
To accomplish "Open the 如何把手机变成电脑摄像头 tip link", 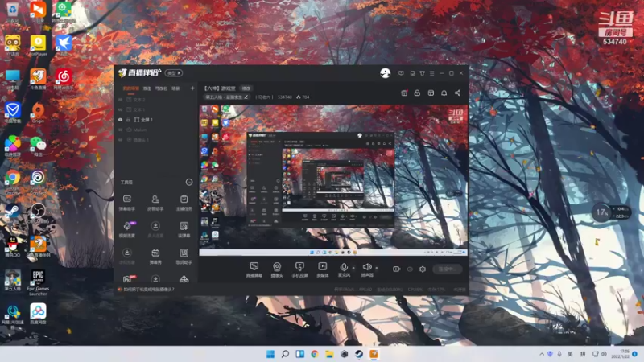I will [x=149, y=290].
